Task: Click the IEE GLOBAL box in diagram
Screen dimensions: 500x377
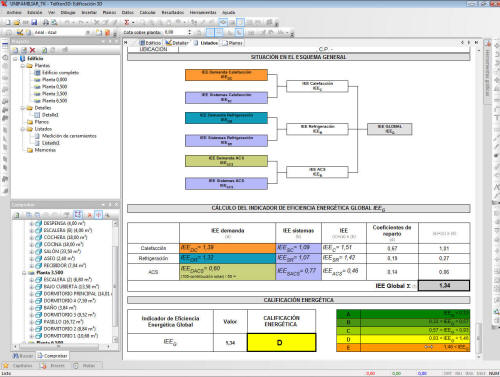Action: point(389,129)
